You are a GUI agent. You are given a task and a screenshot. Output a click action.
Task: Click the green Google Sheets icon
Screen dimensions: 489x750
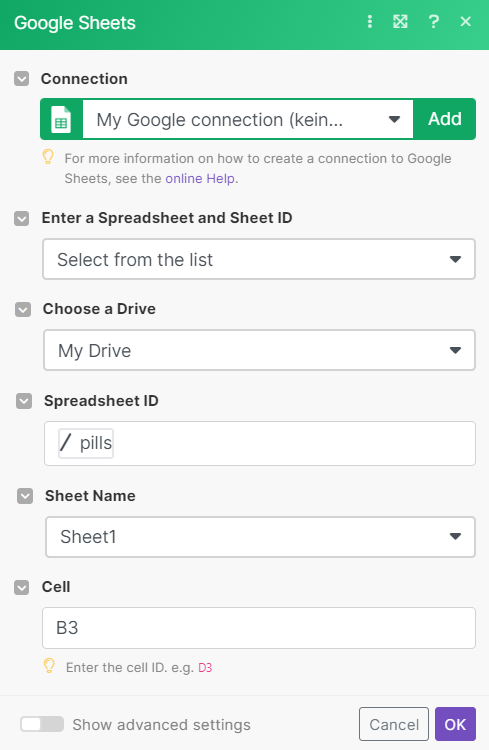[x=61, y=119]
